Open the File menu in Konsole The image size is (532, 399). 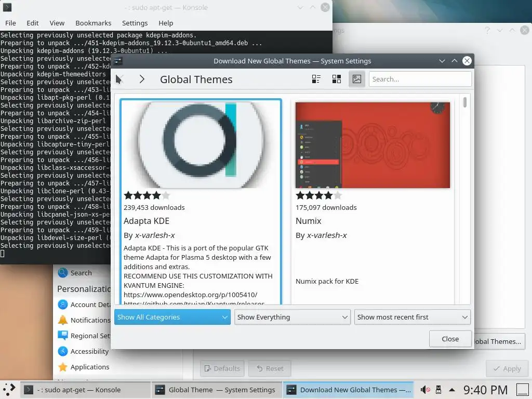click(10, 23)
